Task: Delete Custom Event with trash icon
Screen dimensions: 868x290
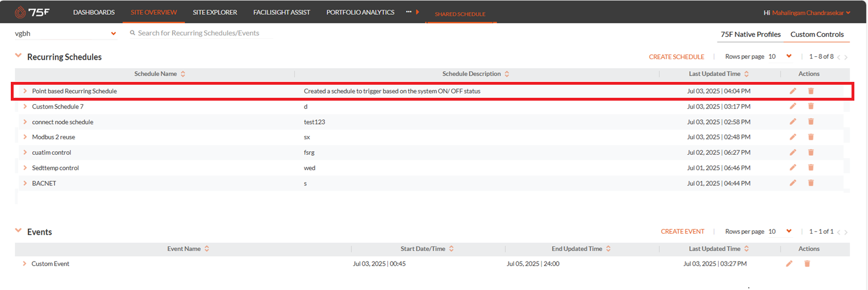Action: click(807, 264)
